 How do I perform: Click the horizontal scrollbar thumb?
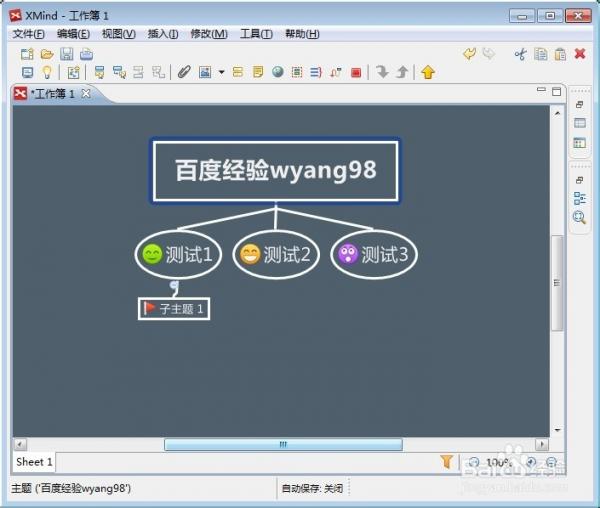283,444
